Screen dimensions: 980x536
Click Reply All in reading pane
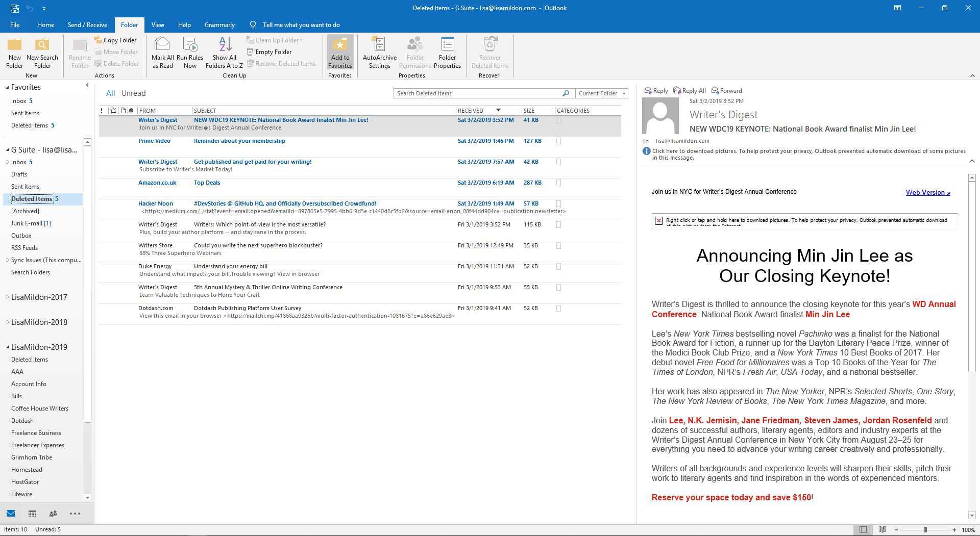coord(690,90)
